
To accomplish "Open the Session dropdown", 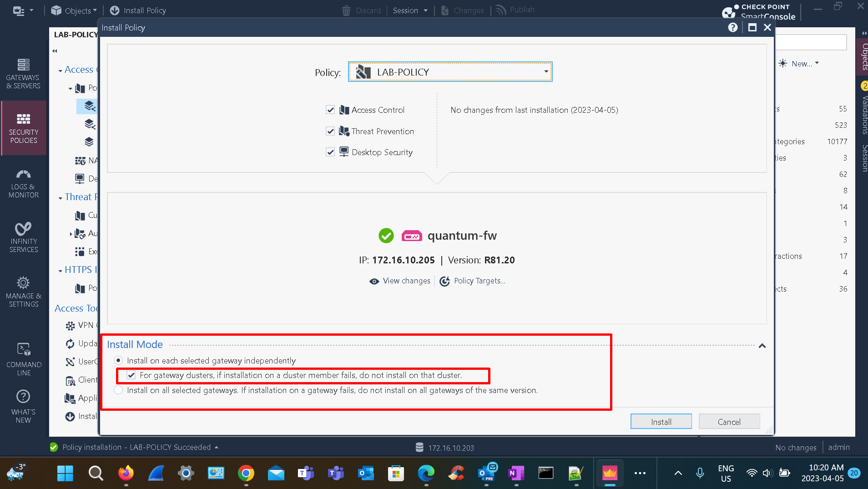I will pyautogui.click(x=410, y=10).
